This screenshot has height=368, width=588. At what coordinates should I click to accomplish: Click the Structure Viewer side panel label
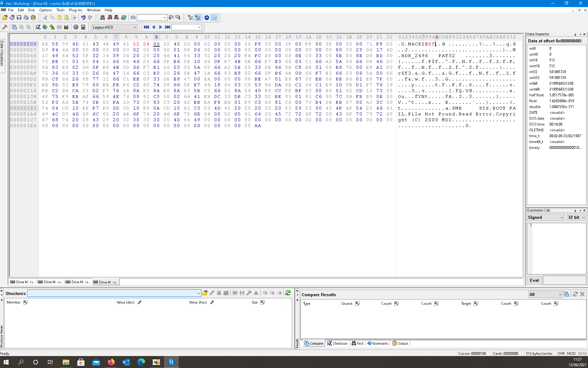[x=2, y=337]
